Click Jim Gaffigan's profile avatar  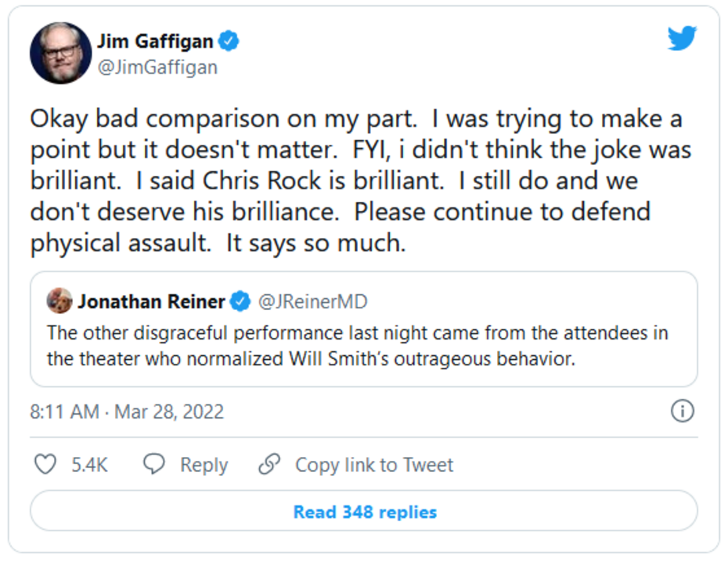60,53
